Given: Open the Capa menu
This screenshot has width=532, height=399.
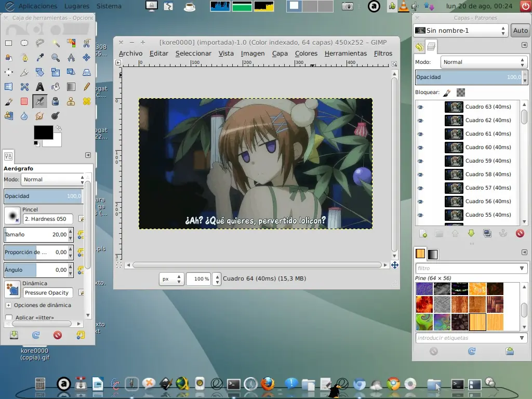Looking at the screenshot, I should 280,54.
